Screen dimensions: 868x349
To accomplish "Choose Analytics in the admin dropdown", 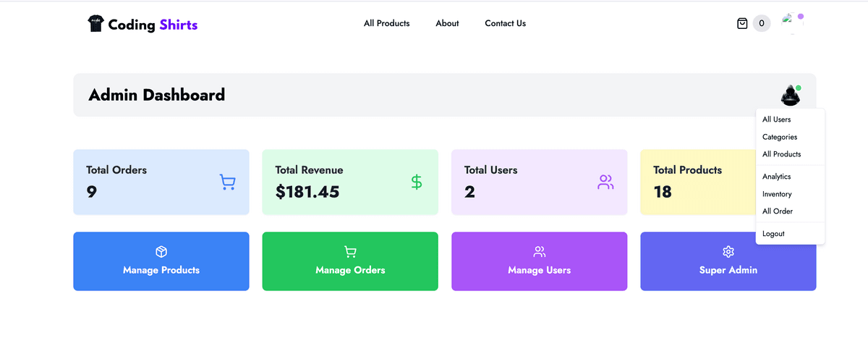I will pyautogui.click(x=777, y=177).
